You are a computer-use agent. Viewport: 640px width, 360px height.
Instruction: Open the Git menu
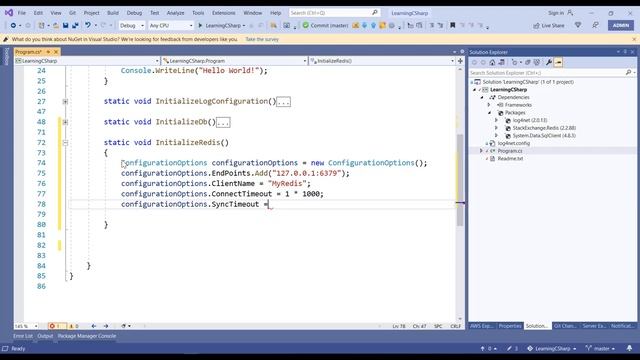point(72,13)
